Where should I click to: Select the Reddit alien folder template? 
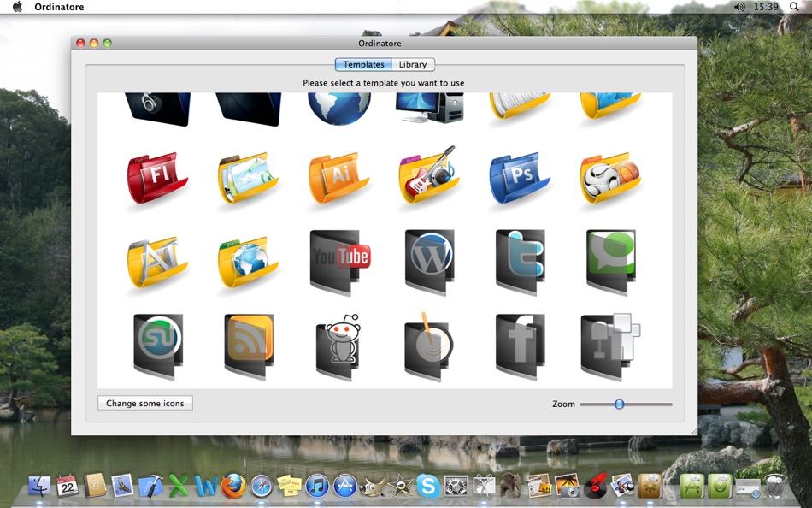(x=338, y=346)
